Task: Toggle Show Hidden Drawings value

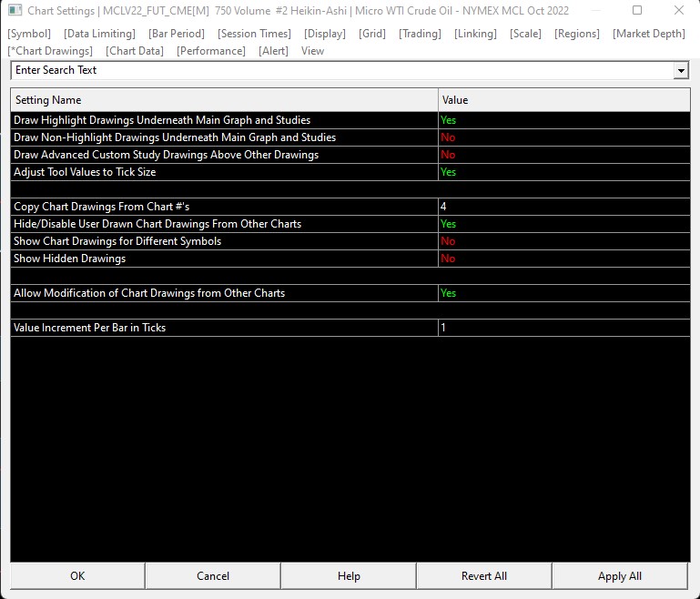Action: pos(563,259)
